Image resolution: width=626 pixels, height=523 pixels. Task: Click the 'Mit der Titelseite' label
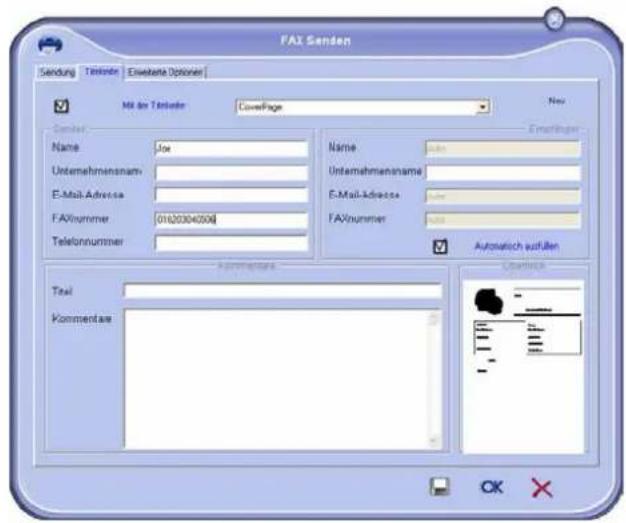pos(154,106)
